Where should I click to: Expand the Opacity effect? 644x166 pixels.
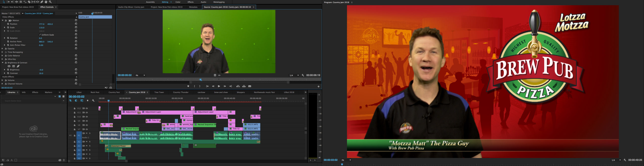(x=3, y=48)
